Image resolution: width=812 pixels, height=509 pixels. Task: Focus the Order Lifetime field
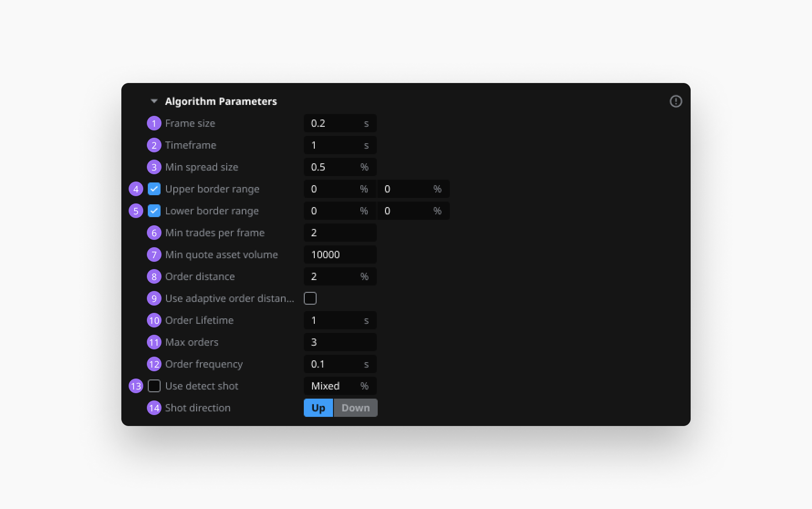pos(334,320)
